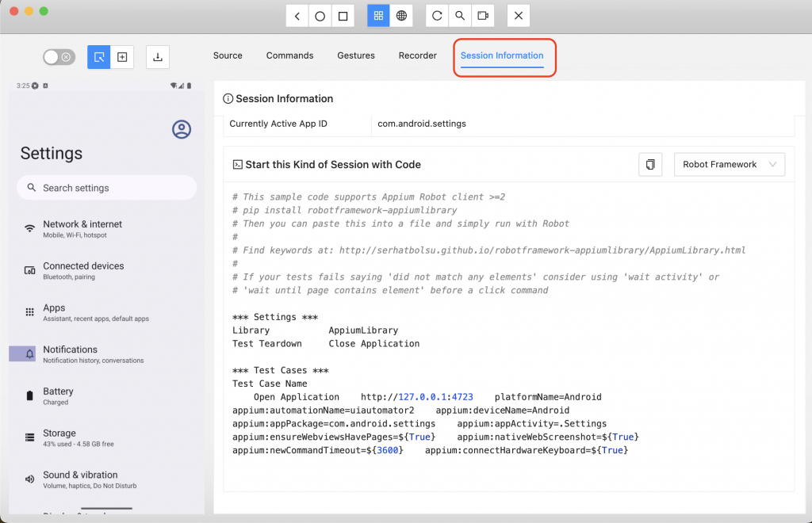Open Sound & vibration entry
Image resolution: width=812 pixels, height=523 pixels.
point(107,479)
